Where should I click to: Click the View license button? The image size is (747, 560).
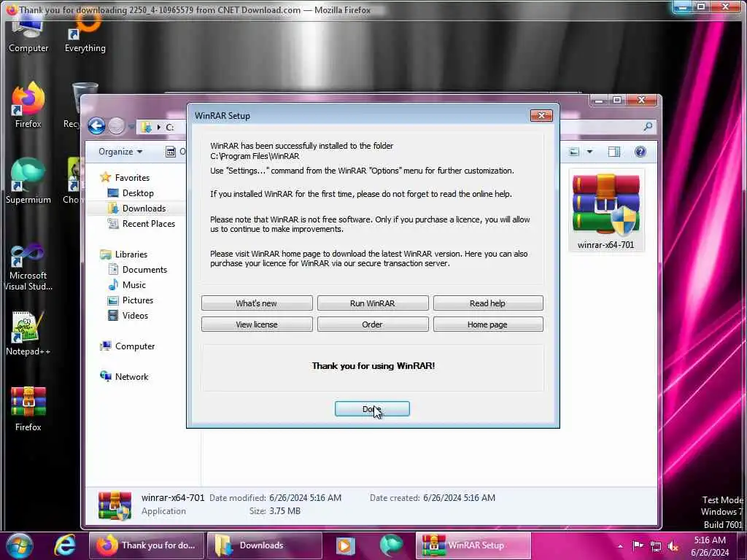coord(257,324)
